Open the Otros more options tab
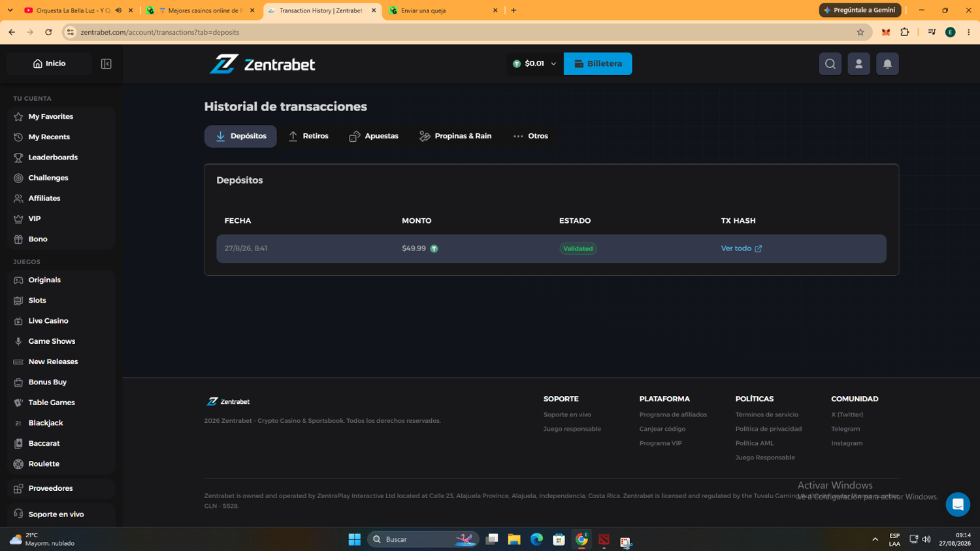The height and width of the screenshot is (551, 980). pyautogui.click(x=531, y=136)
